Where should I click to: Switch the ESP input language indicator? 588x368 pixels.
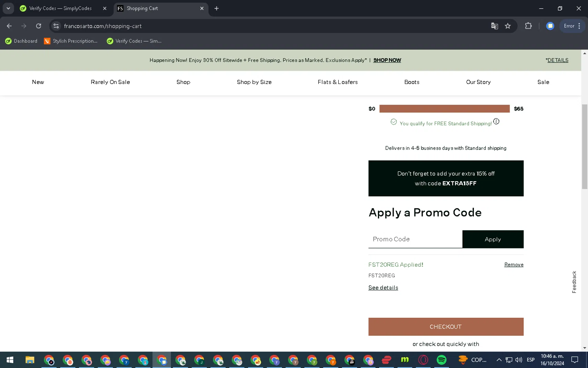click(530, 360)
